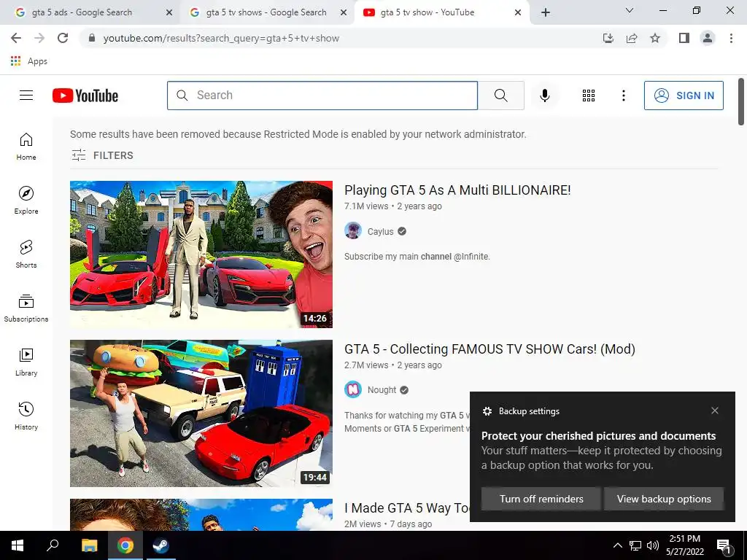Close the 'gta 5 tv shows' tab

click(x=343, y=13)
